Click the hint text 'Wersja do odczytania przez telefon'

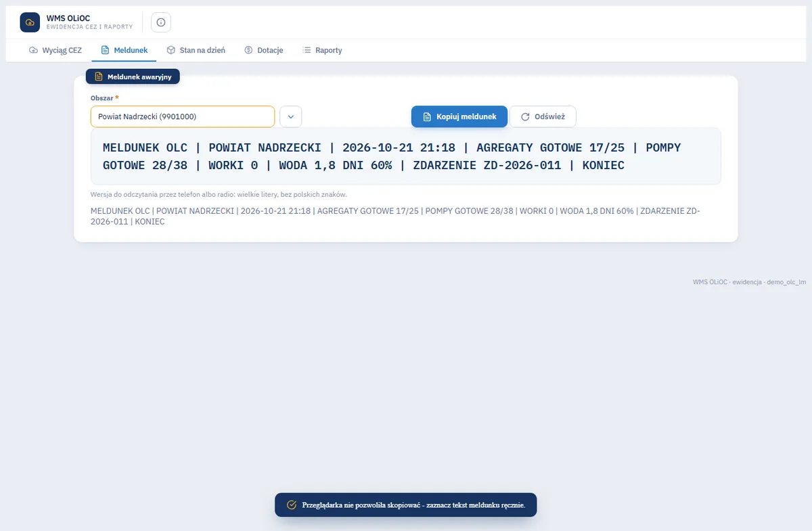click(x=219, y=194)
